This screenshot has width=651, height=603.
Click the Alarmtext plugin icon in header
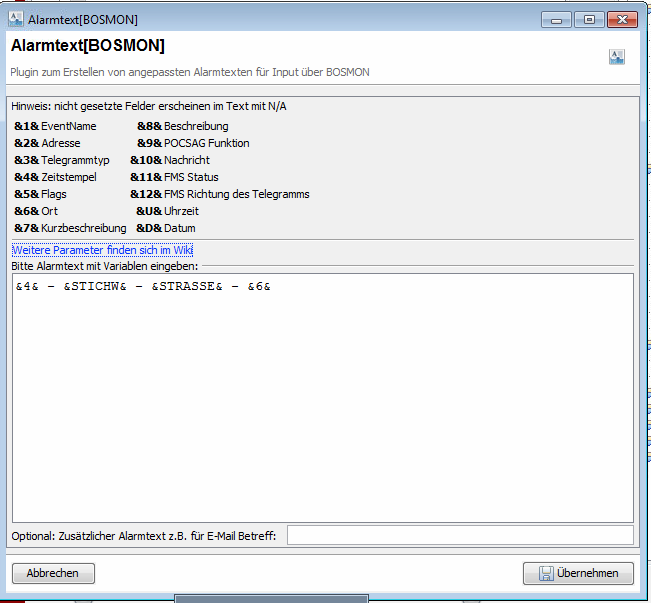coord(617,56)
